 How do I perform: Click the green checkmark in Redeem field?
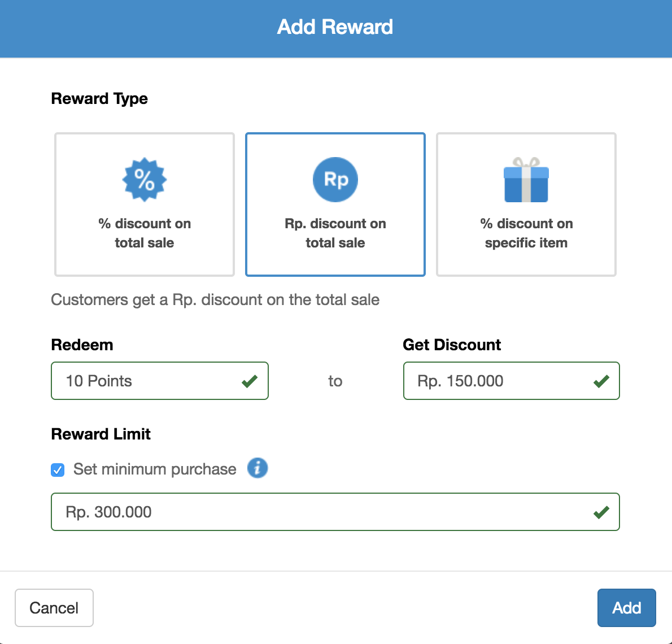point(248,381)
